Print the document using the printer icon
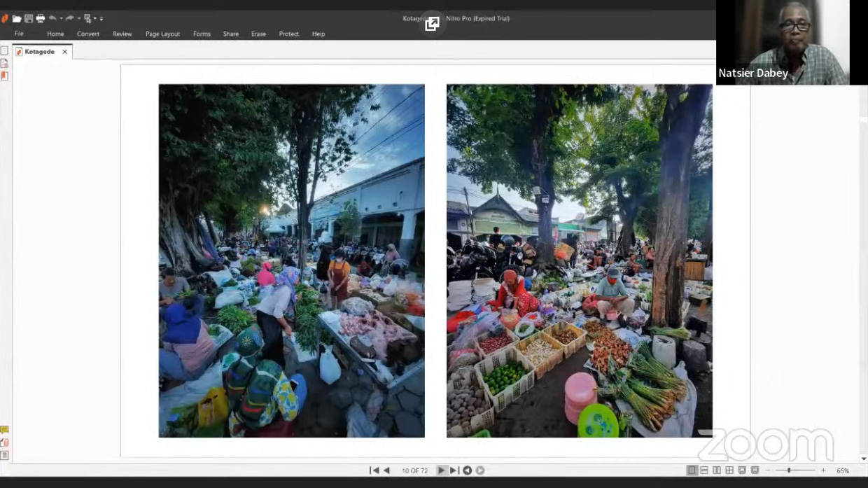Viewport: 868px width, 488px height. pyautogui.click(x=41, y=18)
